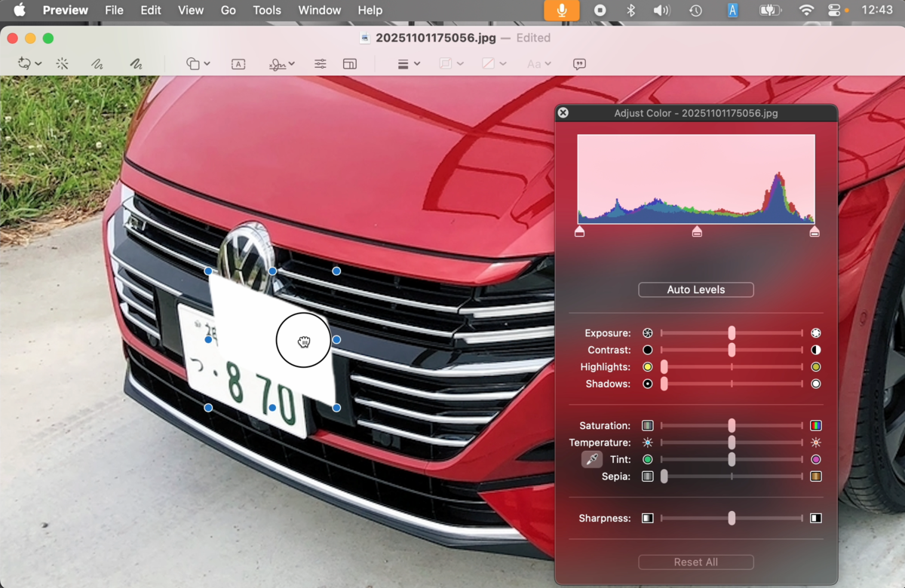905x588 pixels.
Task: Expand the Text Style dropdown arrow
Action: (x=548, y=64)
